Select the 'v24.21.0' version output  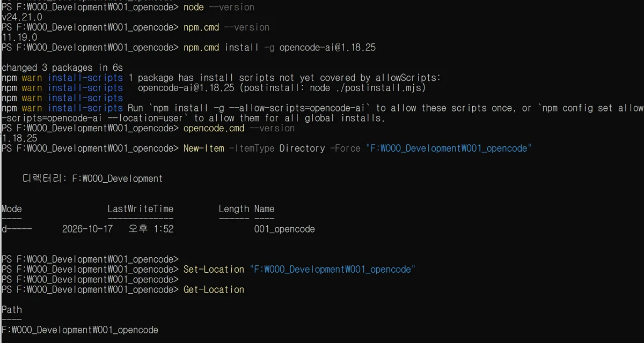click(x=22, y=18)
